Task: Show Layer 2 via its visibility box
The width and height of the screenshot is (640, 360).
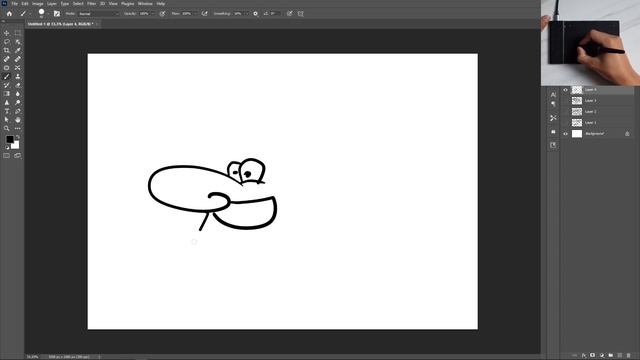Action: click(565, 112)
